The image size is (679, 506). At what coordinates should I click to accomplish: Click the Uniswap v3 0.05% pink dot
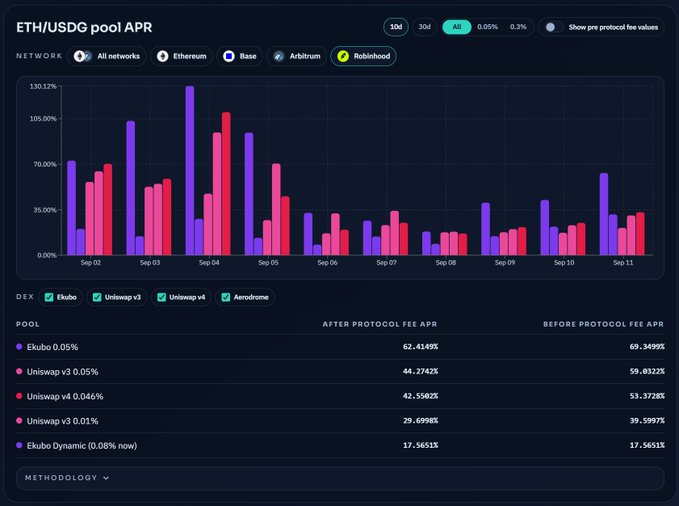(19, 371)
